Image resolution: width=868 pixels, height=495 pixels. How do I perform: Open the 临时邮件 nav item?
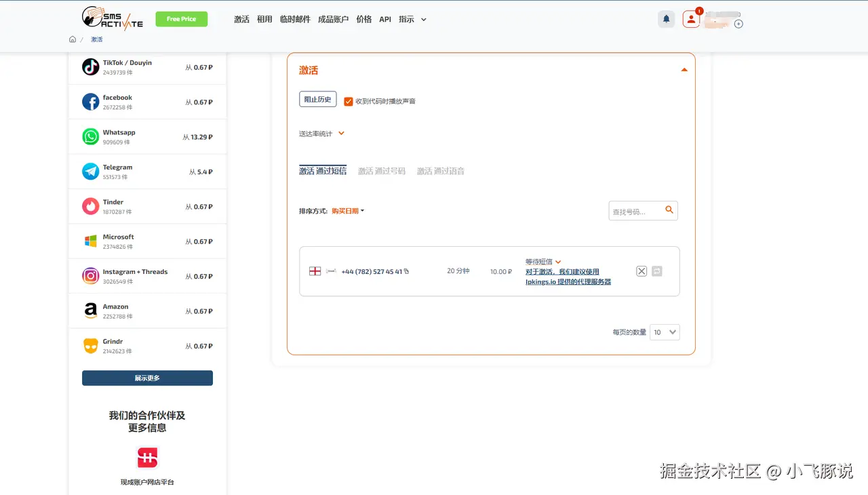point(295,19)
